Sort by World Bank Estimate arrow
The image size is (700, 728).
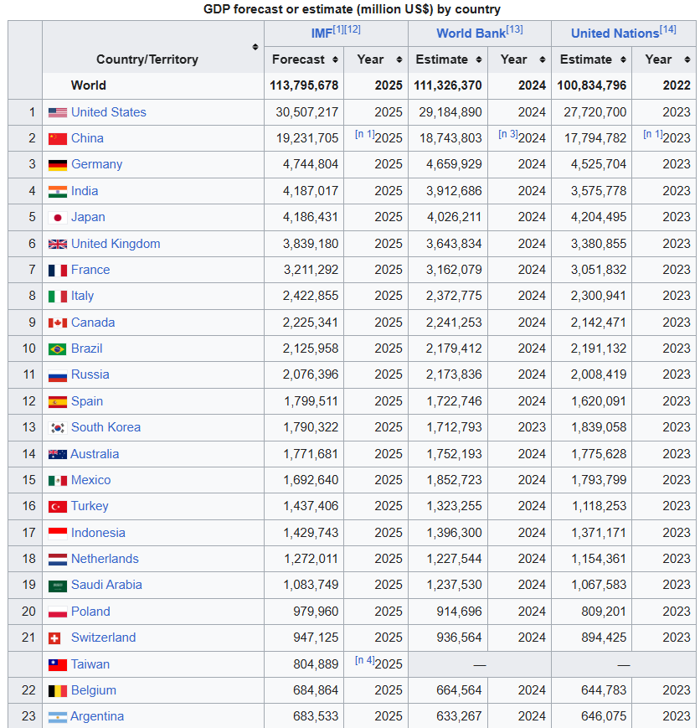(x=479, y=59)
